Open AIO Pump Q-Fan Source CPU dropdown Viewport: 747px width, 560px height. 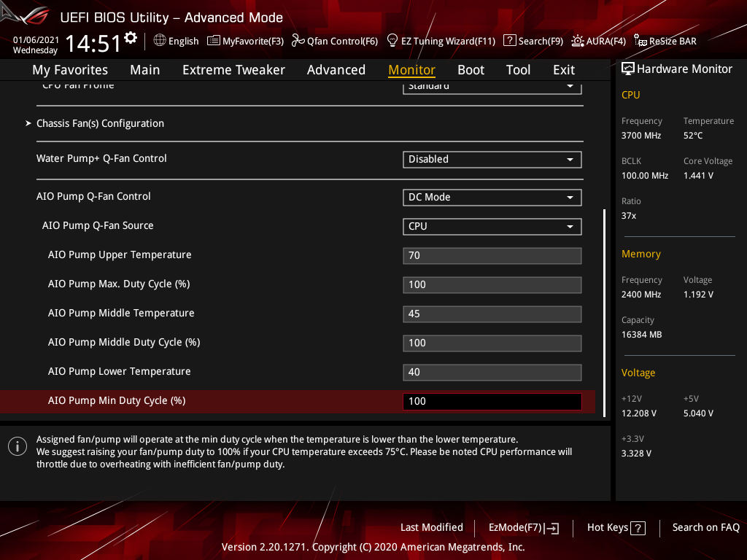[492, 227]
